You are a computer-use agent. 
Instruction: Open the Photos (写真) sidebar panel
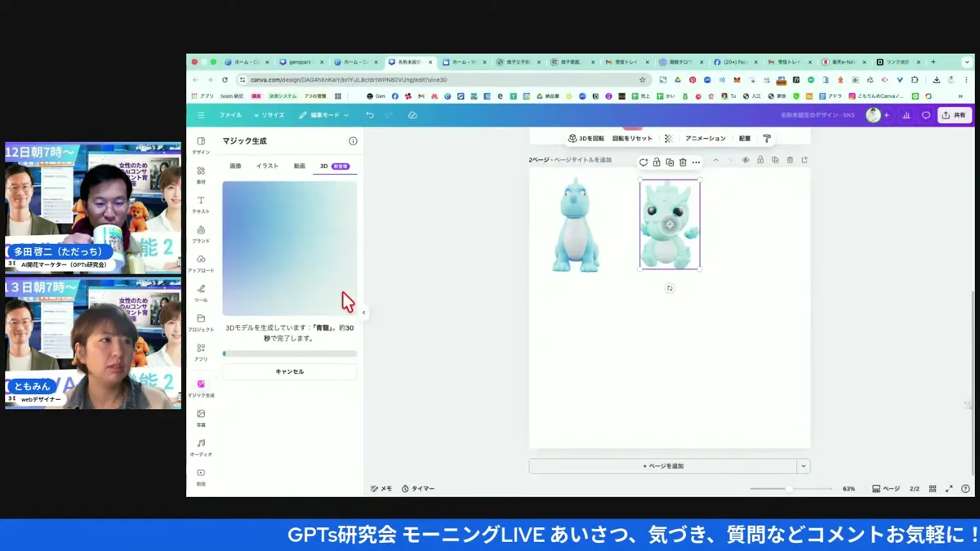[201, 418]
